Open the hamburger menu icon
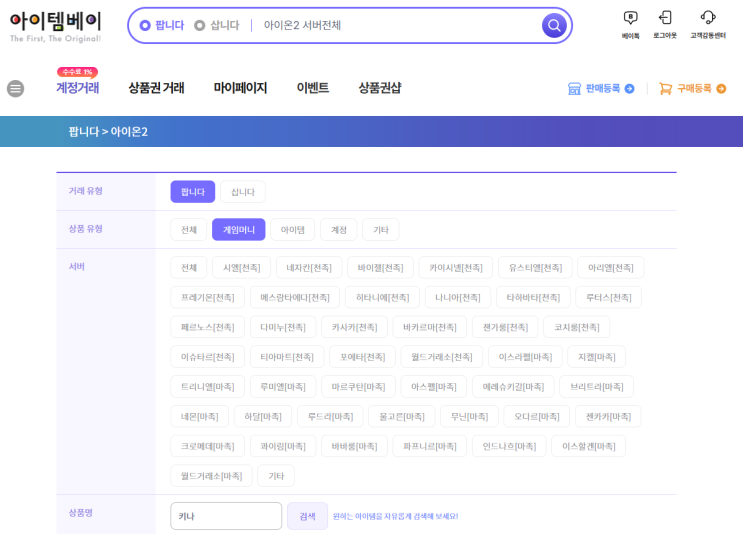The image size is (743, 534). coord(16,89)
